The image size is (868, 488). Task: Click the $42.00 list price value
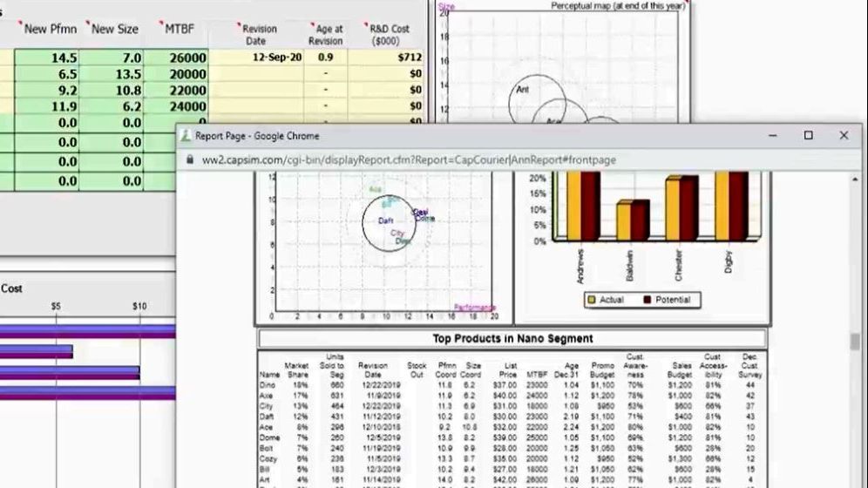tap(505, 479)
